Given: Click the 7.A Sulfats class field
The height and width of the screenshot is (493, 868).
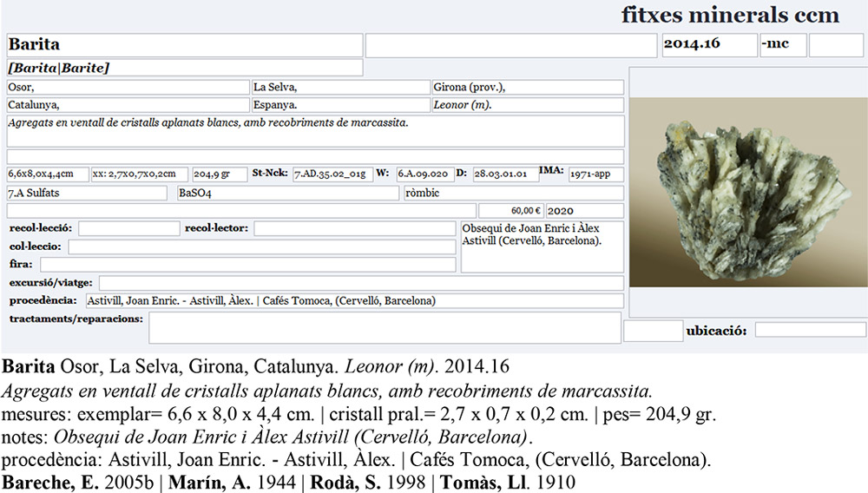Looking at the screenshot, I should click(x=86, y=193).
